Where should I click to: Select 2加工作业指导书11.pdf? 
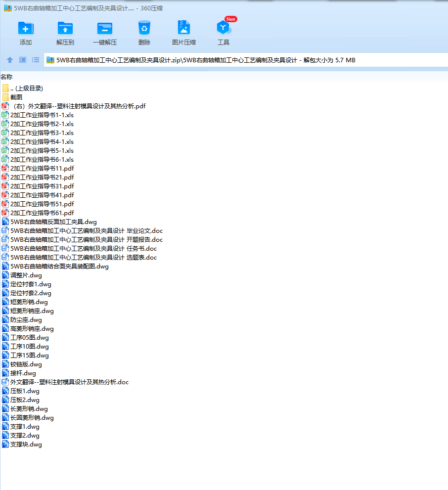(x=38, y=169)
